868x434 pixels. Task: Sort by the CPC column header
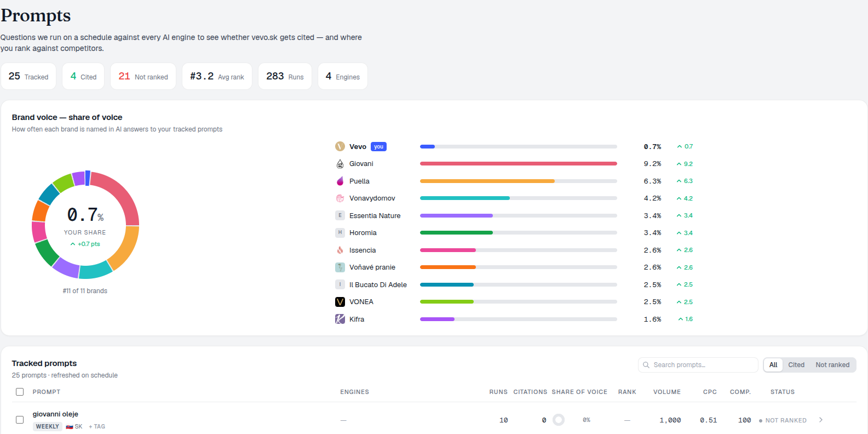click(710, 392)
